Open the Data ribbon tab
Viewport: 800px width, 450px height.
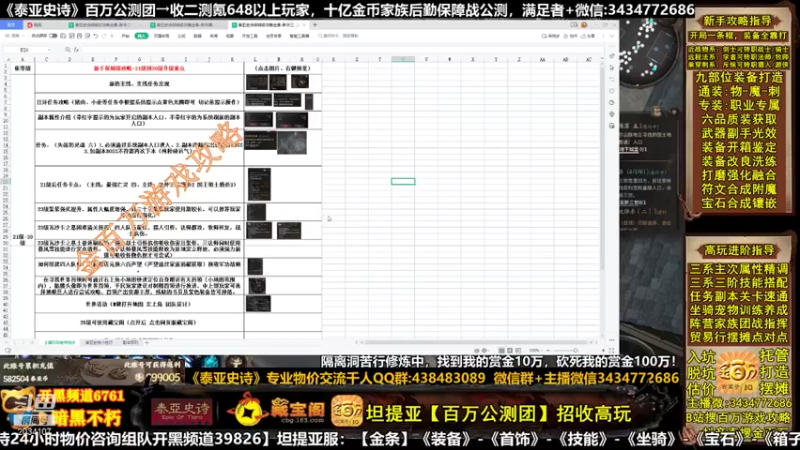coord(197,36)
